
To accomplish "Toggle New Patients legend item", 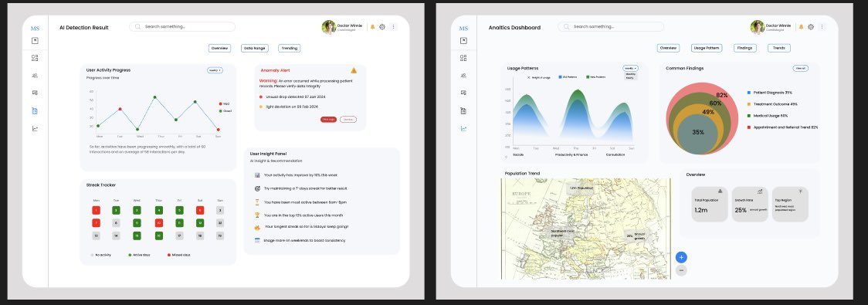I will (x=595, y=77).
